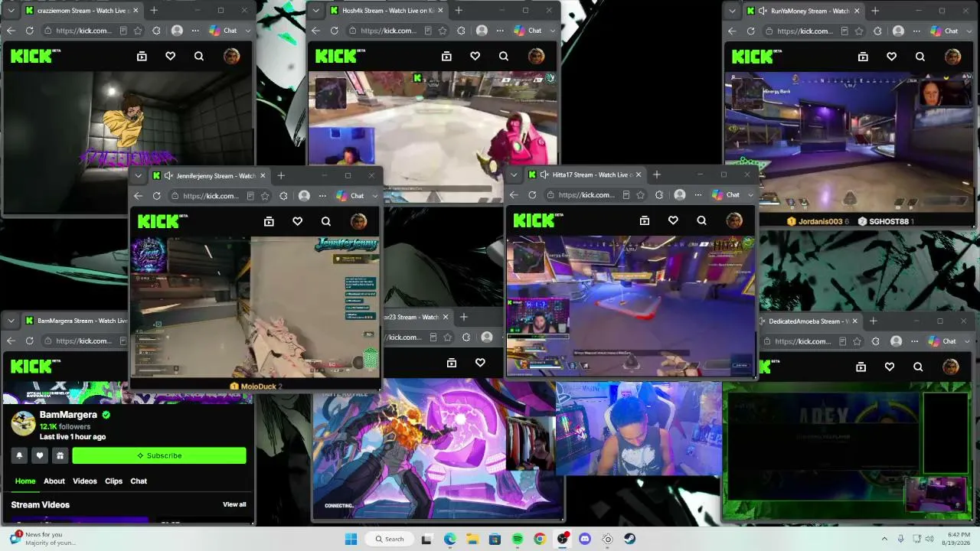
Task: Open following heart icon in crazziemom window
Action: click(171, 56)
